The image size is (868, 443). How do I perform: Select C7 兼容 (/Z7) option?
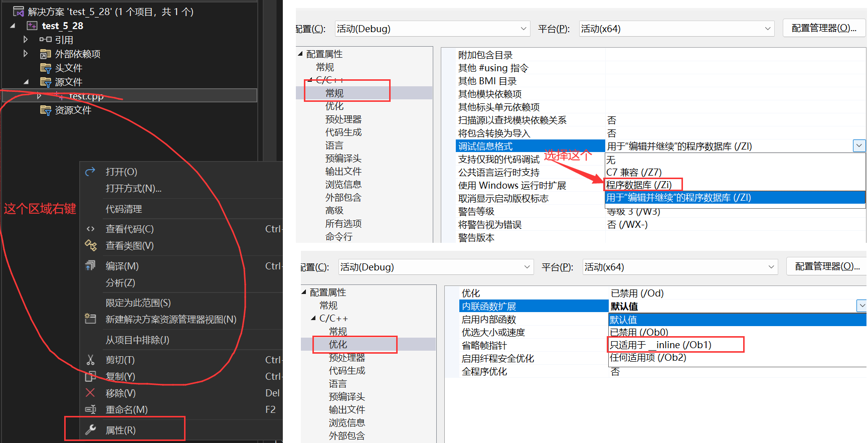pyautogui.click(x=735, y=172)
